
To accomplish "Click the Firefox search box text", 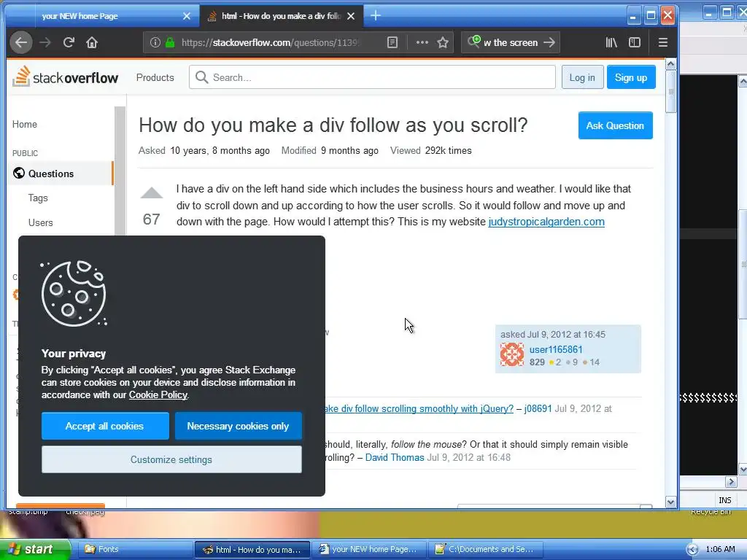I will [x=510, y=42].
